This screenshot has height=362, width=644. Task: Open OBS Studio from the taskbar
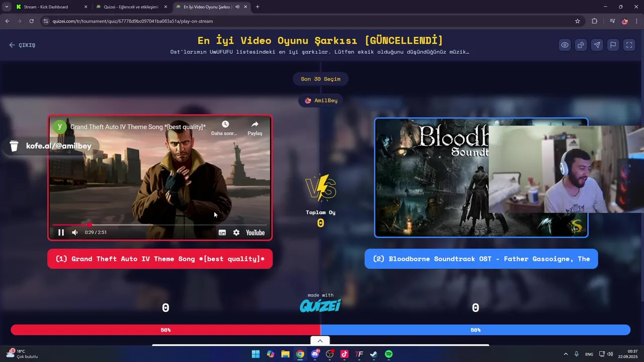330,354
